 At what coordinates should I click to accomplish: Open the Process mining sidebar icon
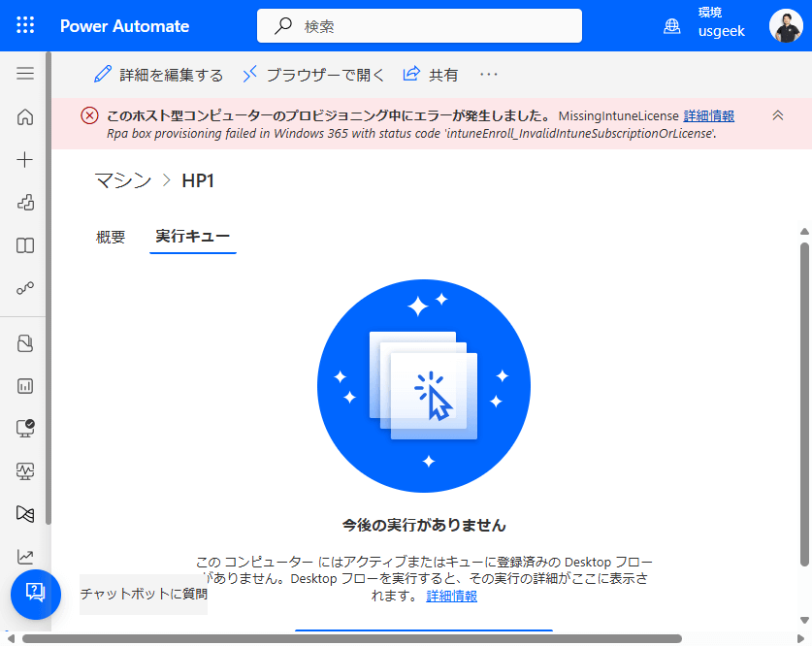coord(25,513)
